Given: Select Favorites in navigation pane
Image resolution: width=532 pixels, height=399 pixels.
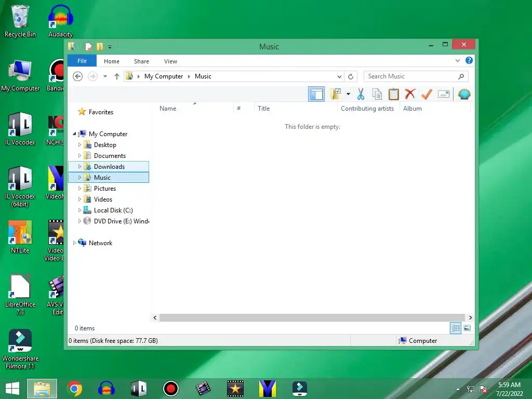Looking at the screenshot, I should [101, 112].
